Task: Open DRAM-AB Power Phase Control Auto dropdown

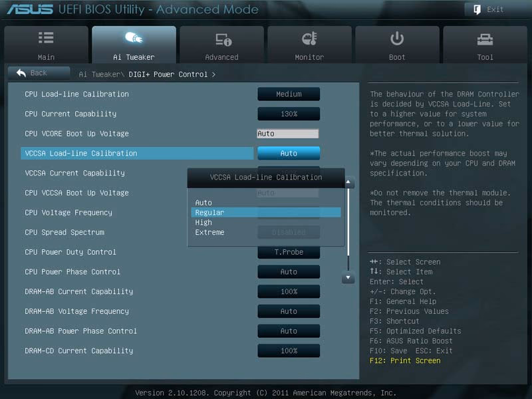Action: point(289,331)
